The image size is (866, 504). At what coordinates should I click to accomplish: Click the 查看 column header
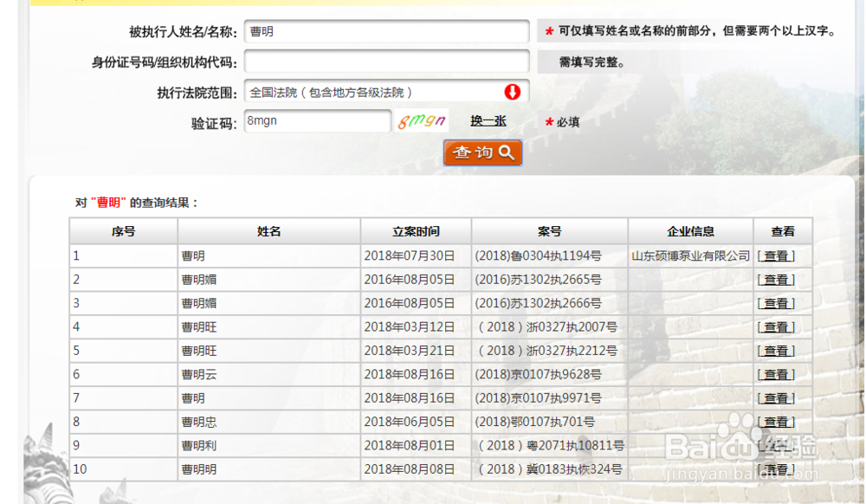point(783,231)
